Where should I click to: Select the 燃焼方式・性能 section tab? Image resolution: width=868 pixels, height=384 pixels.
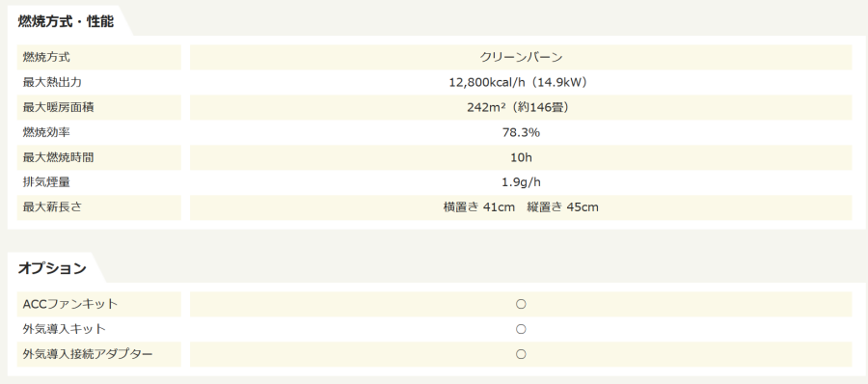[x=66, y=21]
